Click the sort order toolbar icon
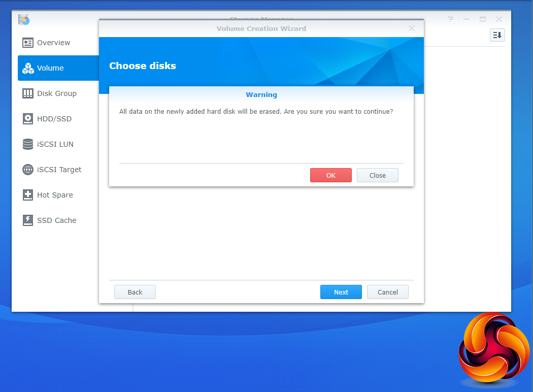This screenshot has width=533, height=392. click(x=497, y=35)
